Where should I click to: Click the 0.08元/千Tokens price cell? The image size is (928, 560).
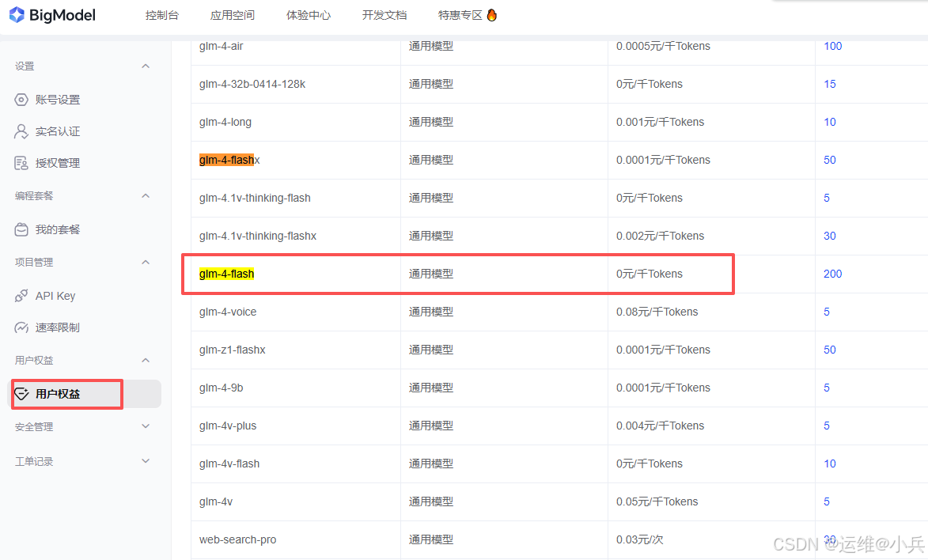click(657, 312)
